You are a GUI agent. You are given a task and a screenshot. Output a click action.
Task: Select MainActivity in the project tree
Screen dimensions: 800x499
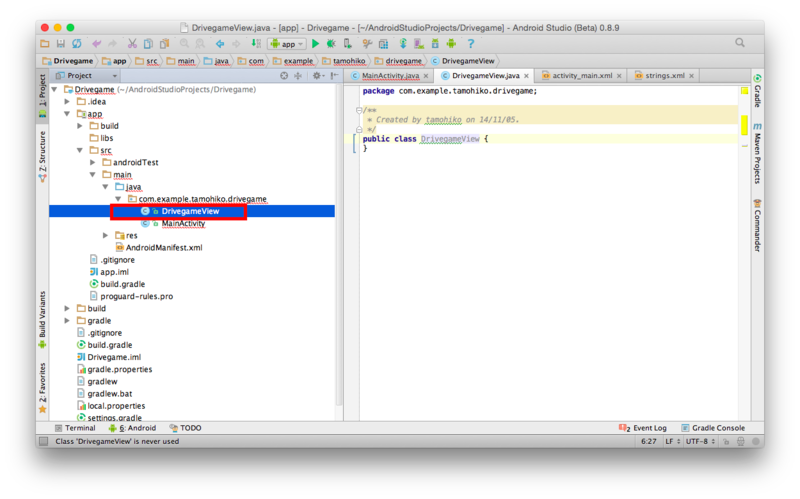click(183, 223)
